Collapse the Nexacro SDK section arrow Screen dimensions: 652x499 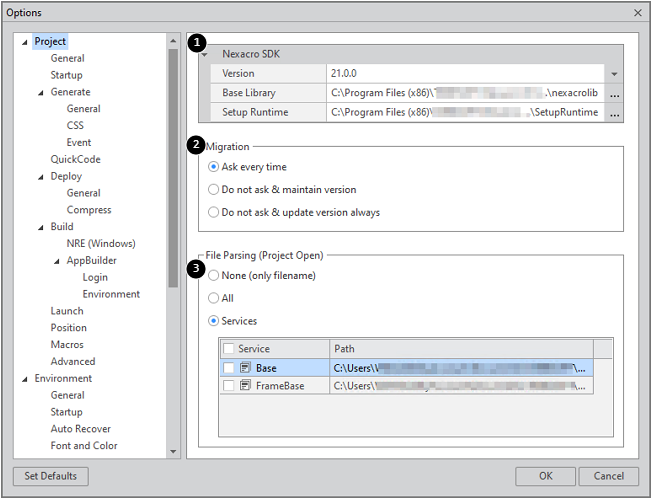[x=205, y=55]
